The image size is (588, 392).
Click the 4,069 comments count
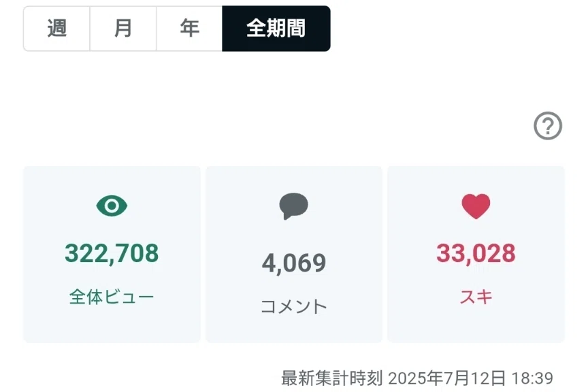294,263
